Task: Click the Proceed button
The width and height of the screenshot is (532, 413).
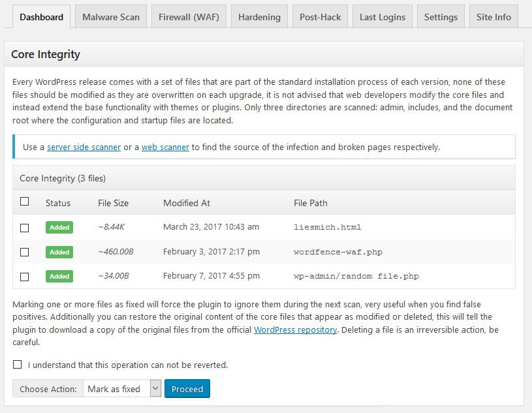Action: (x=187, y=389)
